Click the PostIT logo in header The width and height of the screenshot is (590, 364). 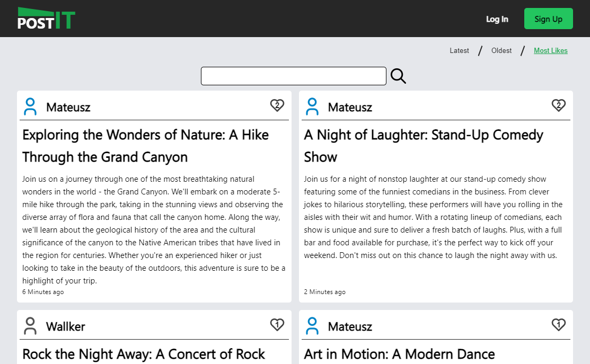coord(46,19)
